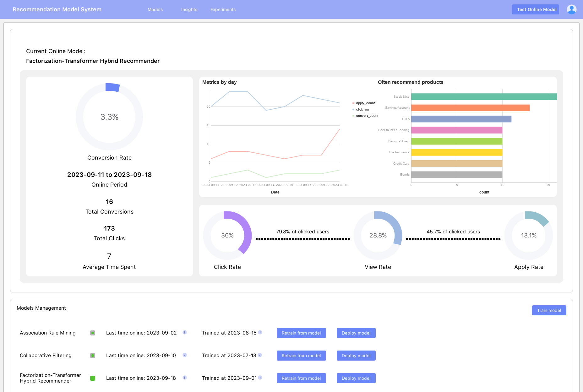The width and height of the screenshot is (583, 392).
Task: Click the Savings Account bar
Action: (x=471, y=108)
